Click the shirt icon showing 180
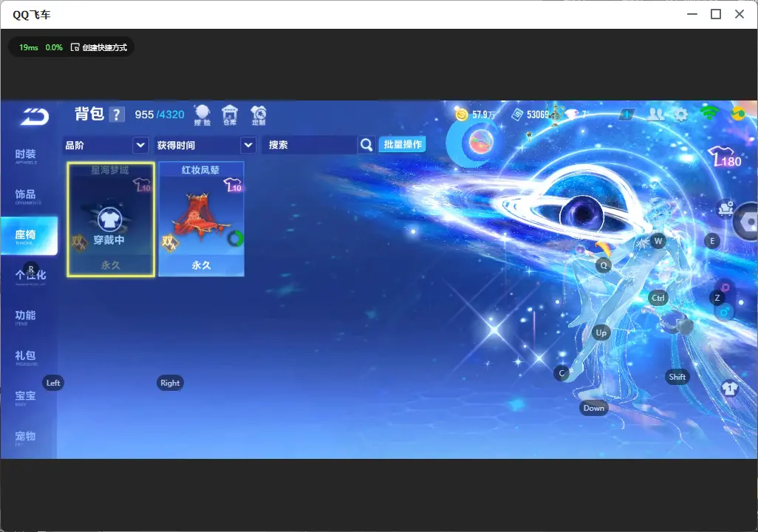The height and width of the screenshot is (532, 758). click(x=725, y=156)
